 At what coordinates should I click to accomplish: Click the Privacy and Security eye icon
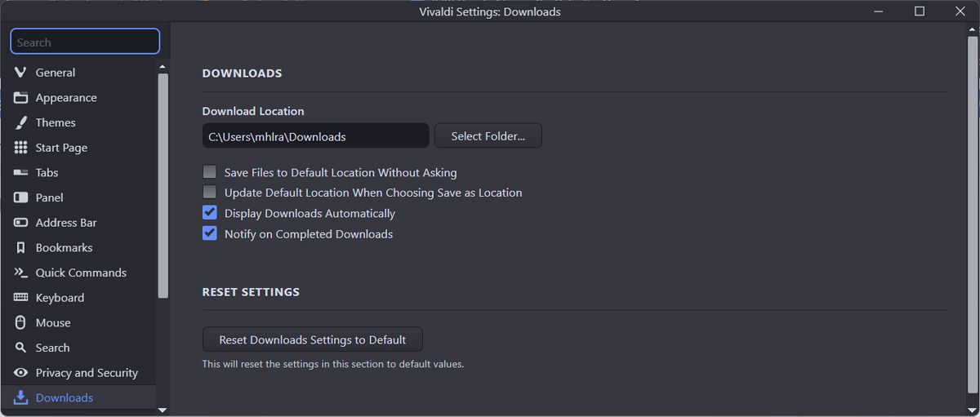pyautogui.click(x=21, y=373)
